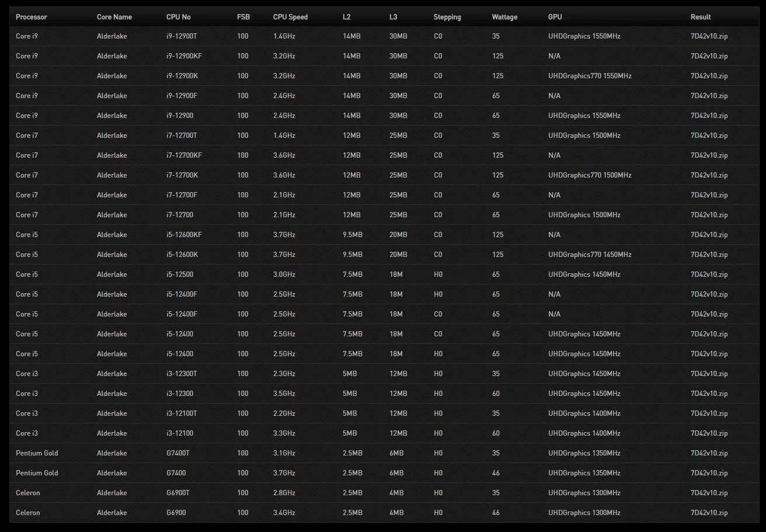
Task: Click the 7D42v10.zip result for i5-12600KF
Action: click(709, 235)
